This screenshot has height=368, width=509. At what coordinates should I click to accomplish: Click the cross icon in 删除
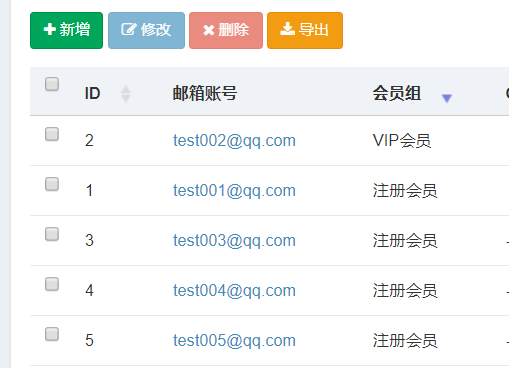click(209, 30)
